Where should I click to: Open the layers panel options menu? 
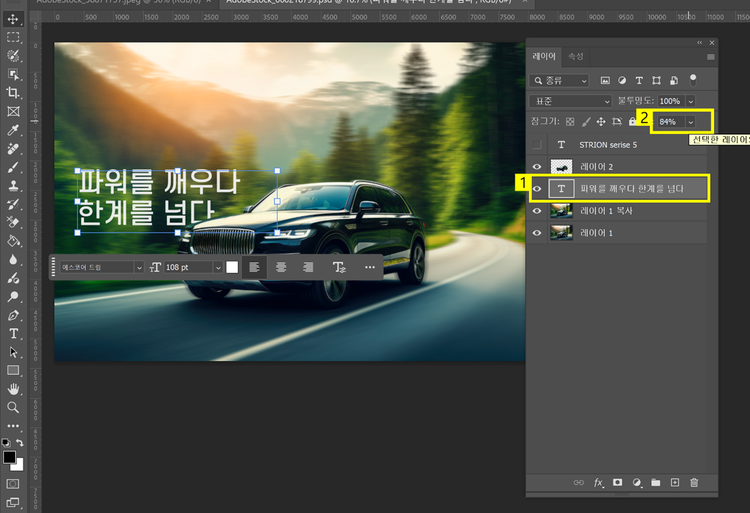coord(711,57)
